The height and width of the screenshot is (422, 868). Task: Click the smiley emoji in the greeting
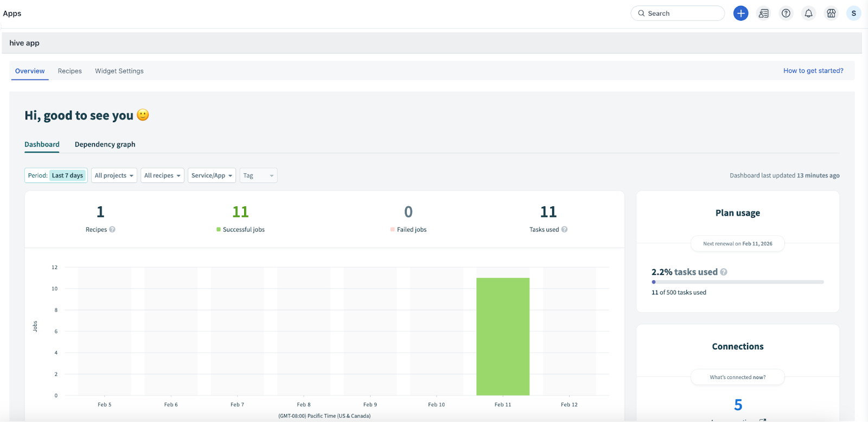pyautogui.click(x=143, y=115)
